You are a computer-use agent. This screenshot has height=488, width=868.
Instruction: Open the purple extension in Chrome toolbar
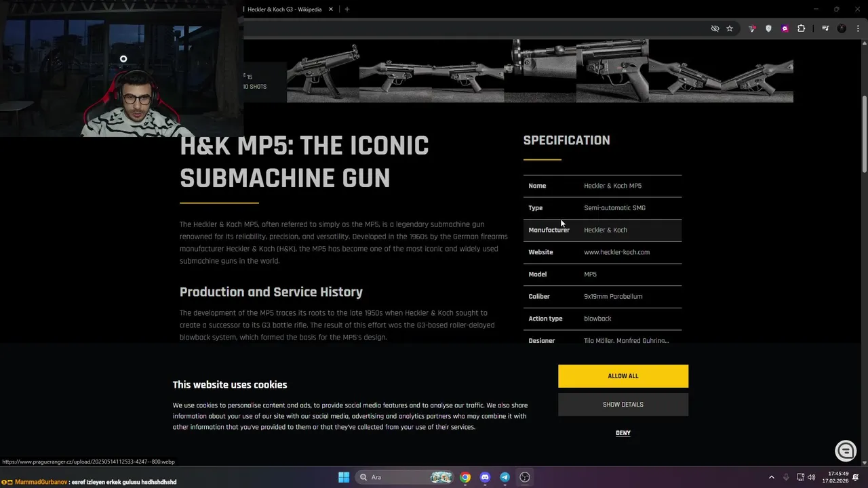pyautogui.click(x=785, y=28)
